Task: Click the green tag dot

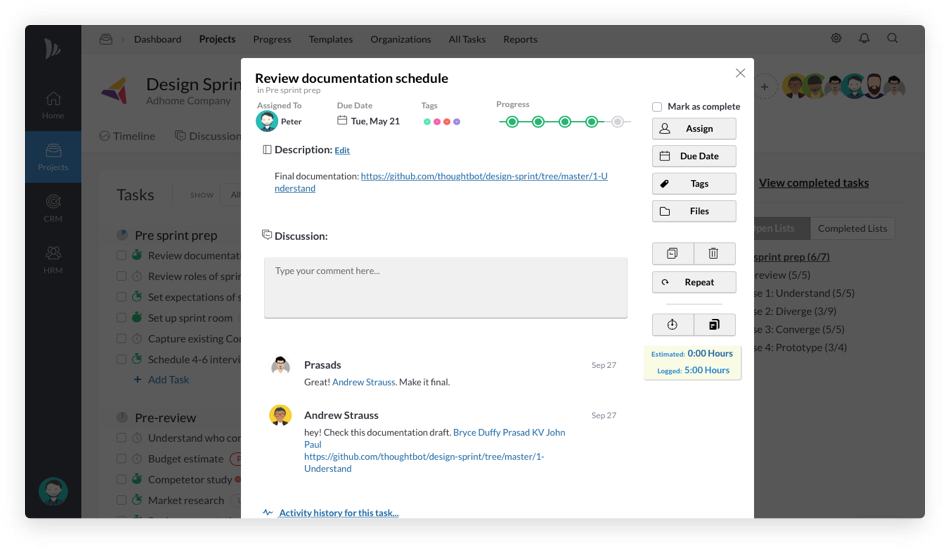Action: [427, 122]
